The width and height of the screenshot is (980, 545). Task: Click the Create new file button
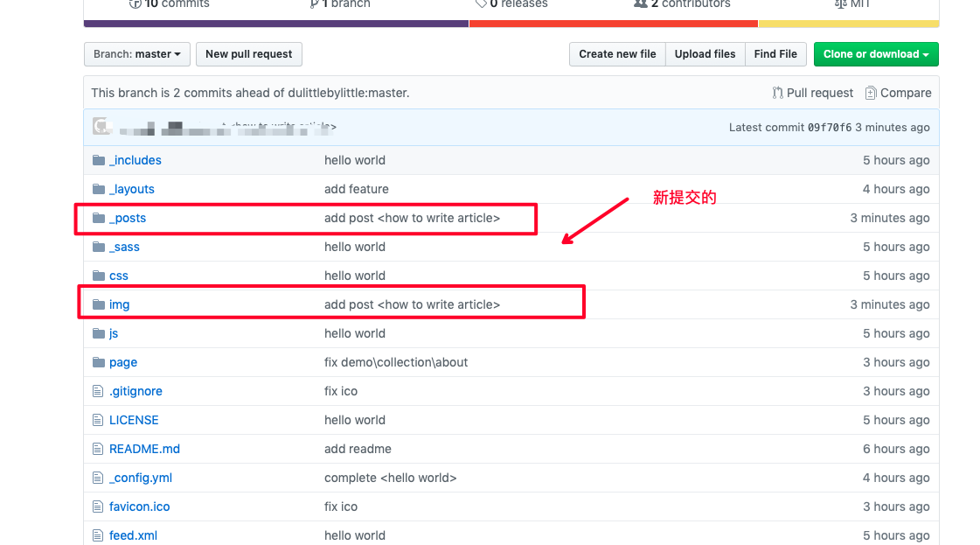[617, 54]
